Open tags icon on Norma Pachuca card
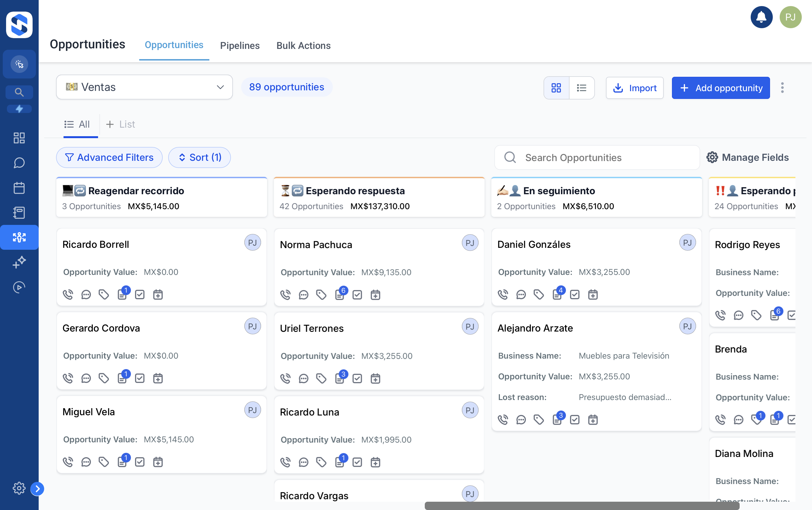 [x=321, y=295]
